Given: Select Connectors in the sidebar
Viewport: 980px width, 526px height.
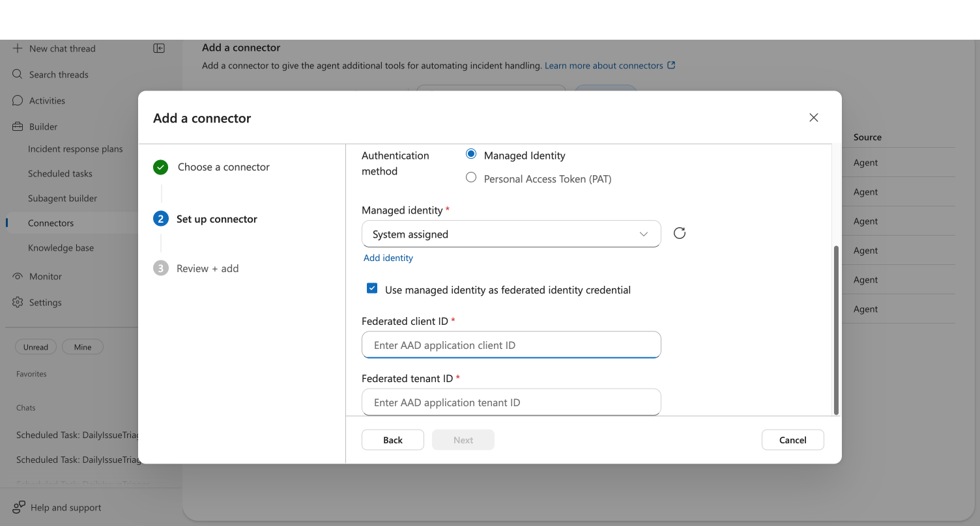Looking at the screenshot, I should point(51,223).
